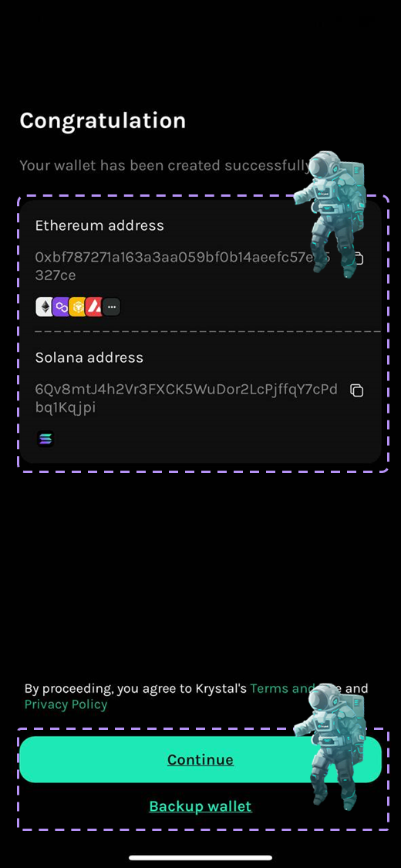Open the Privacy Policy link

[66, 704]
